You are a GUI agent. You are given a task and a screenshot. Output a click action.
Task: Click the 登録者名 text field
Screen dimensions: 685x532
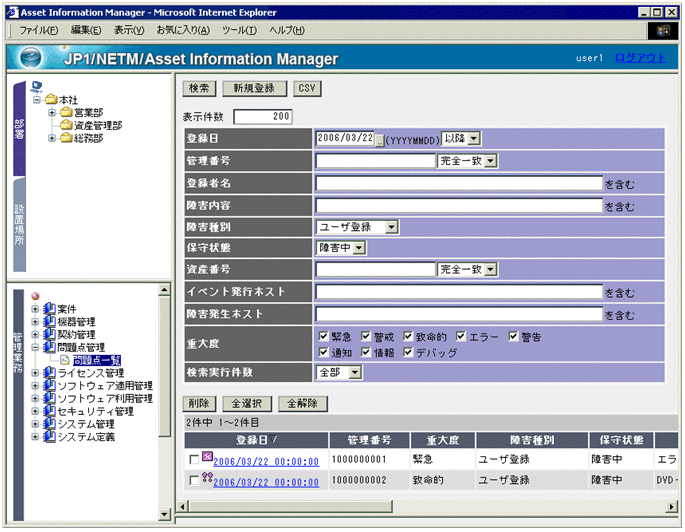tap(458, 183)
